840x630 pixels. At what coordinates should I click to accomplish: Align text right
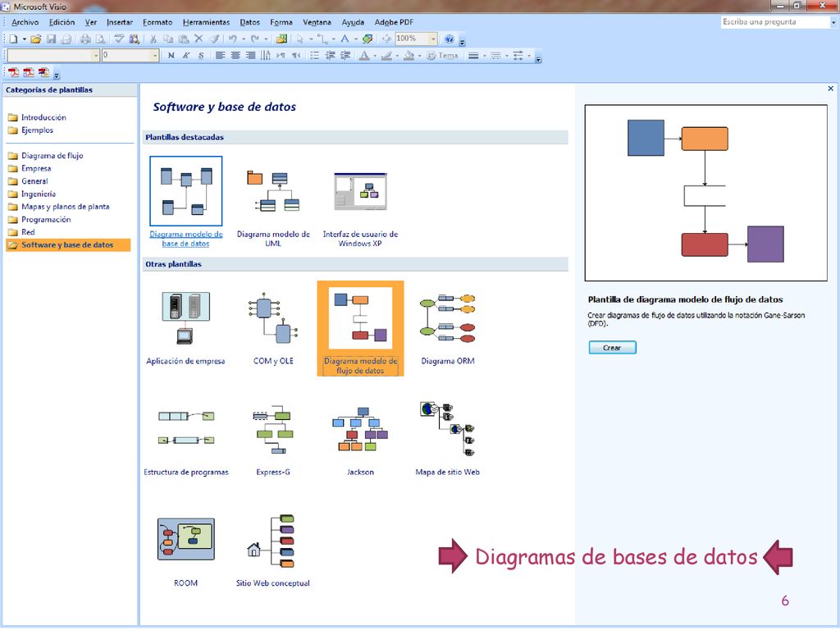coord(250,55)
